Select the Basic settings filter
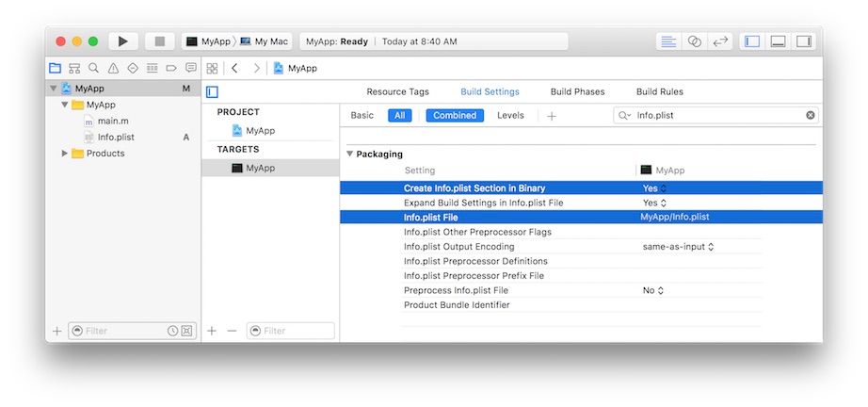 (362, 116)
